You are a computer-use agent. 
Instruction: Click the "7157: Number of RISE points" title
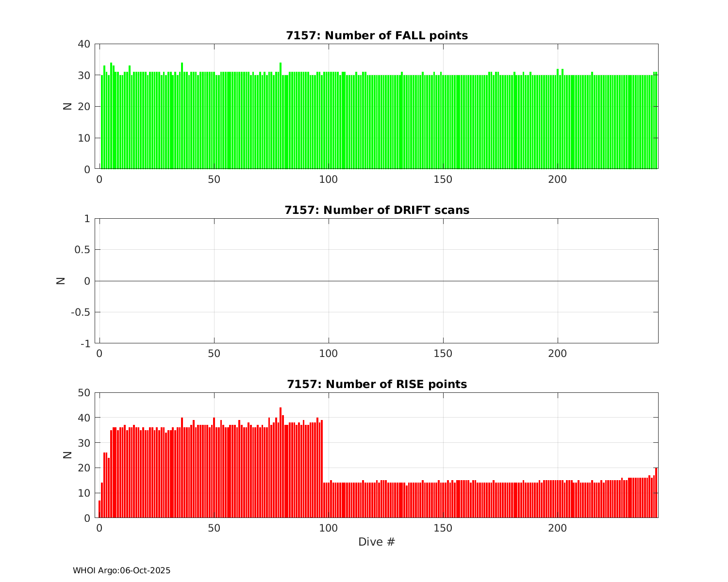377,384
